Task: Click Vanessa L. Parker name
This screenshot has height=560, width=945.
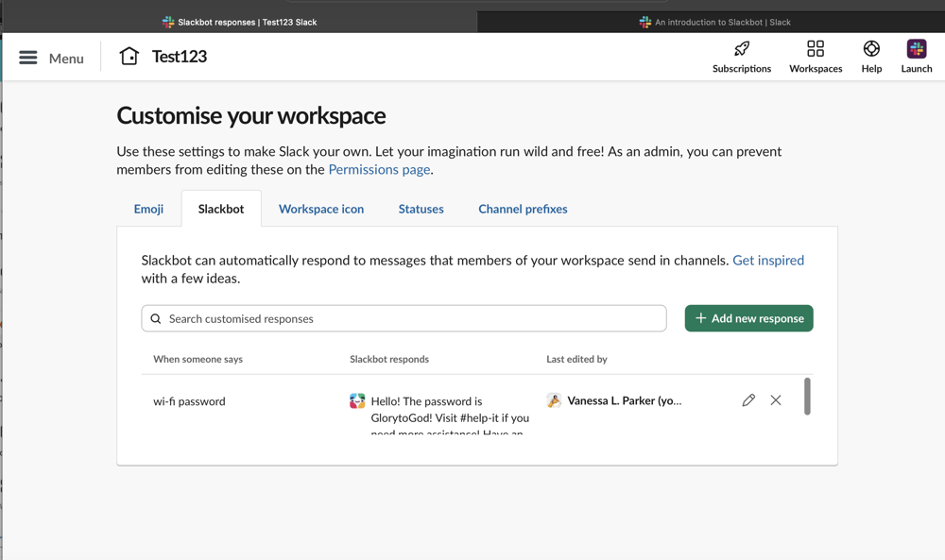Action: [x=625, y=400]
